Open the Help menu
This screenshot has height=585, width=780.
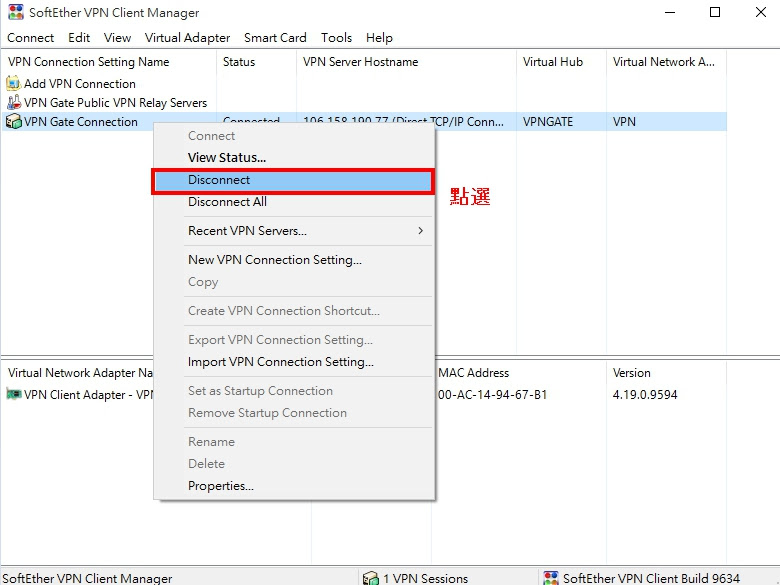379,38
